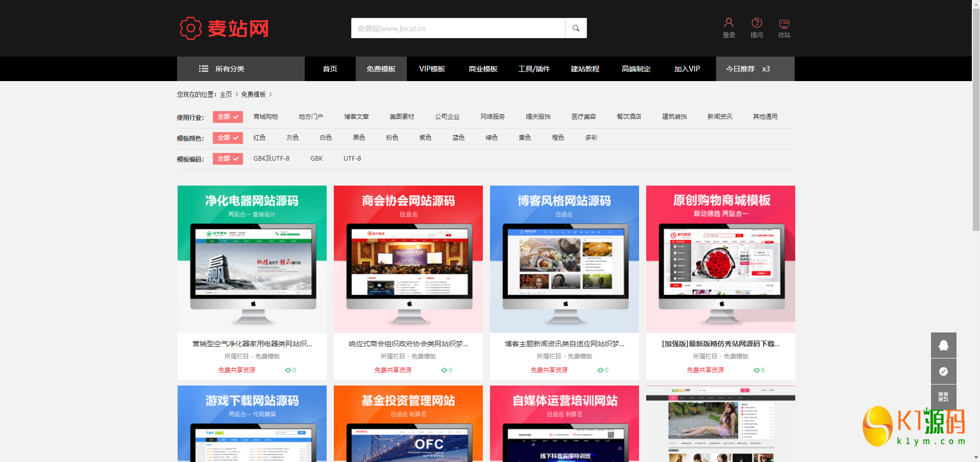Image resolution: width=980 pixels, height=462 pixels.
Task: Select 全部 in the 模板颜色 filter
Action: pos(228,138)
